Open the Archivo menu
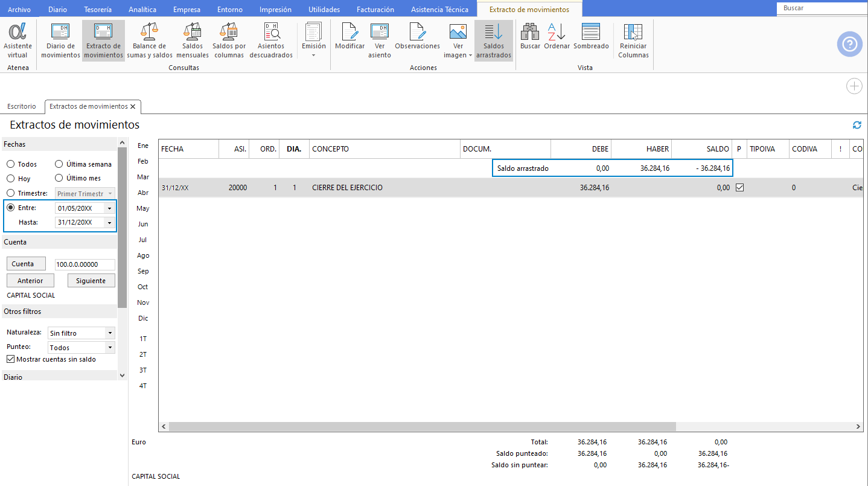 pyautogui.click(x=19, y=10)
